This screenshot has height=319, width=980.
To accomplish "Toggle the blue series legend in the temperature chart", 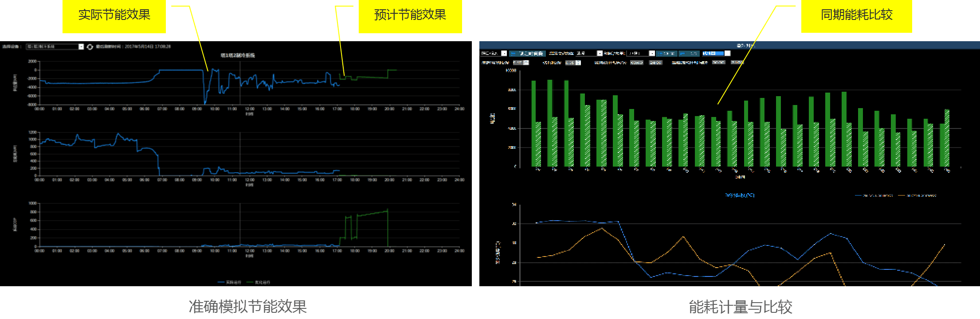I will click(874, 195).
